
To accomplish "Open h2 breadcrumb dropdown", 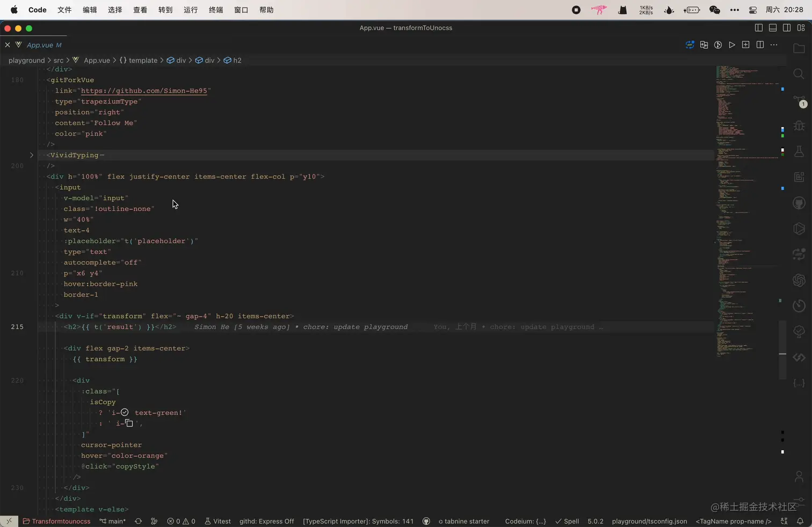I will pos(233,61).
